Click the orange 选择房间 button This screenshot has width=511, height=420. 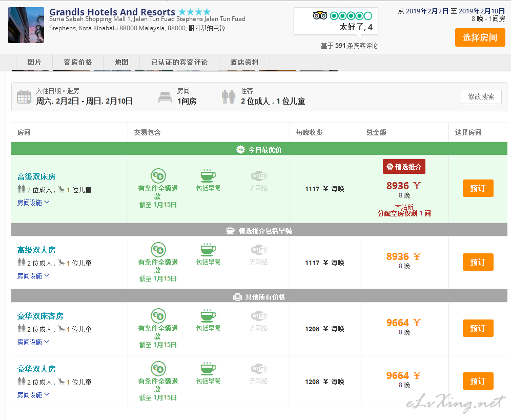[x=480, y=37]
